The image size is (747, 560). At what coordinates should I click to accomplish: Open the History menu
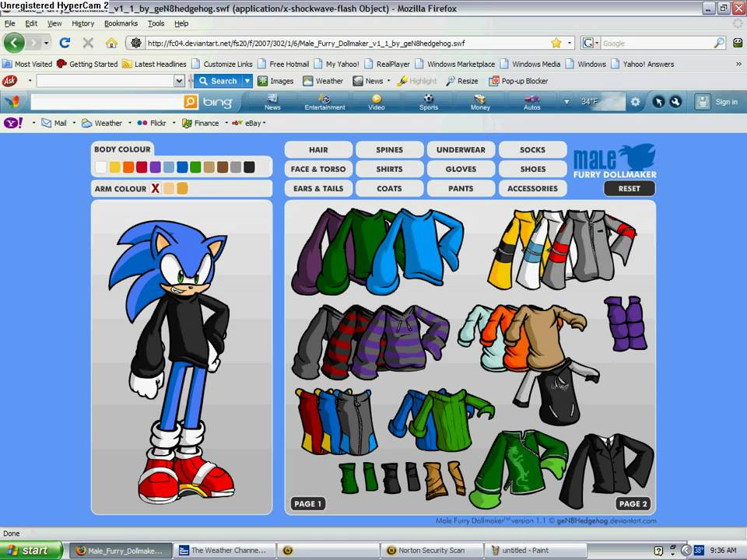(83, 23)
